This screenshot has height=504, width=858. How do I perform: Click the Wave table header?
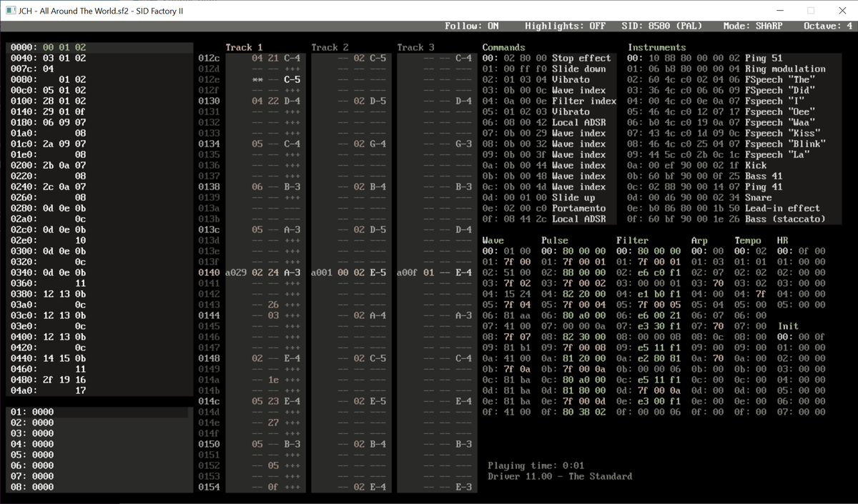pos(493,240)
